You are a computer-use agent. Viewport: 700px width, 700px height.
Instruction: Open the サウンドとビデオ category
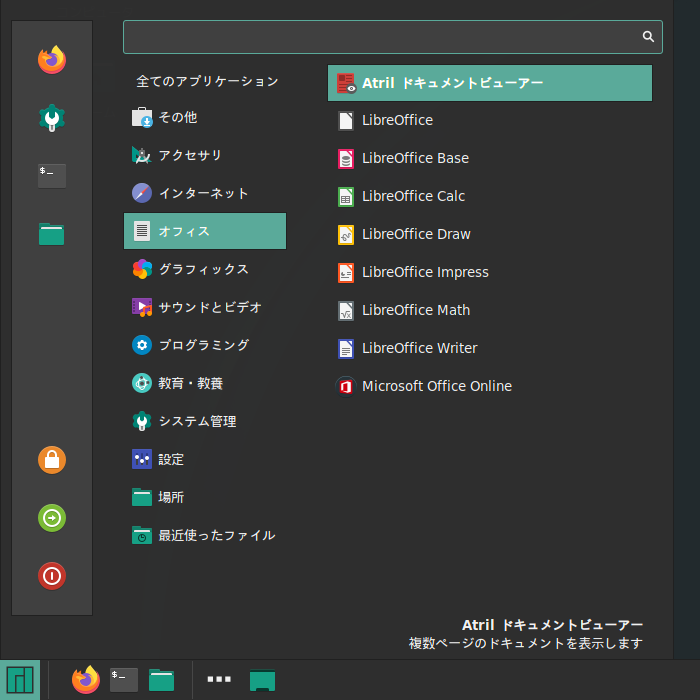click(x=205, y=307)
